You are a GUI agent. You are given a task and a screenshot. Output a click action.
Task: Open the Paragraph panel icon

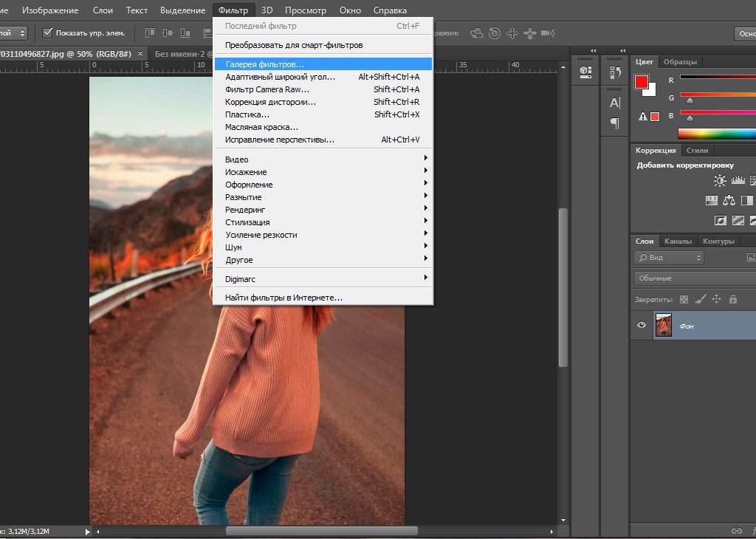615,121
